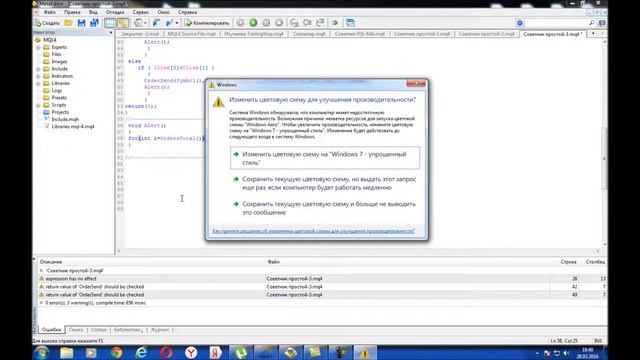The width and height of the screenshot is (640, 360).
Task: Open Google Chrome from the taskbar
Action: [x=116, y=353]
